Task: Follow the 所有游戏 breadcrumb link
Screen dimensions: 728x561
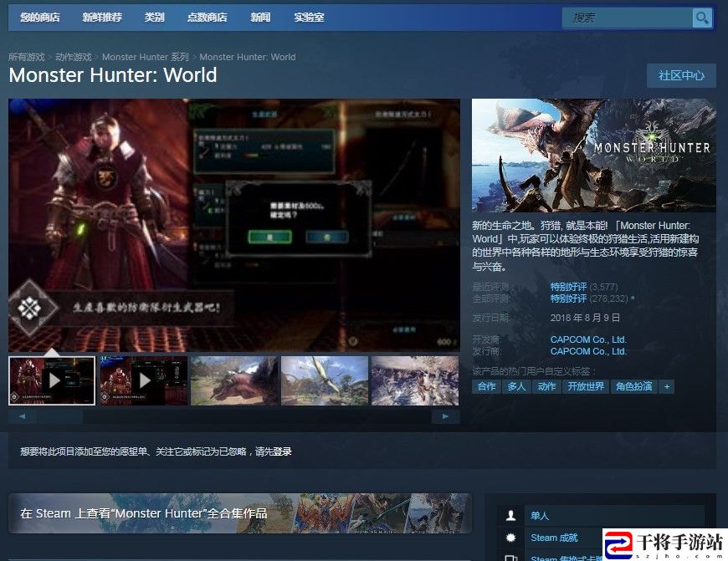Action: click(x=27, y=57)
